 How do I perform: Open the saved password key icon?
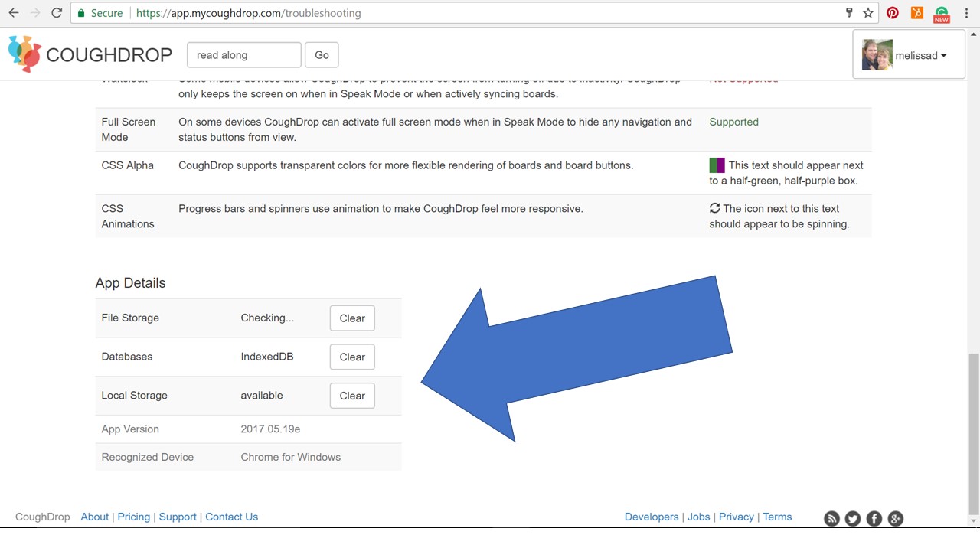(x=849, y=13)
